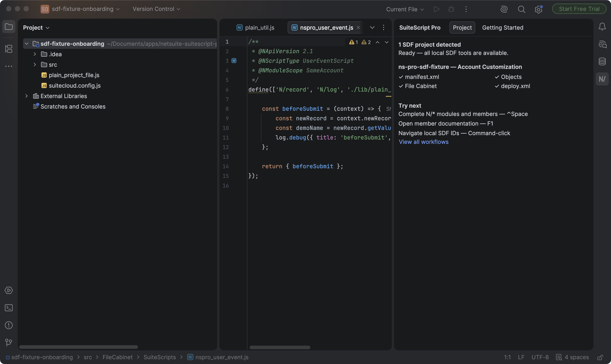Click the LF line separator status

point(521,357)
